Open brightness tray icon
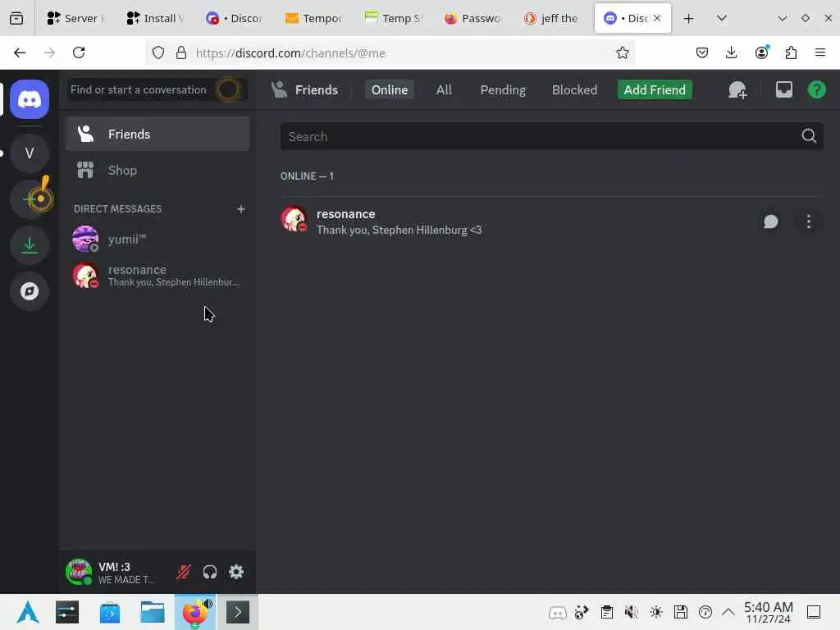840x630 pixels. coord(655,612)
